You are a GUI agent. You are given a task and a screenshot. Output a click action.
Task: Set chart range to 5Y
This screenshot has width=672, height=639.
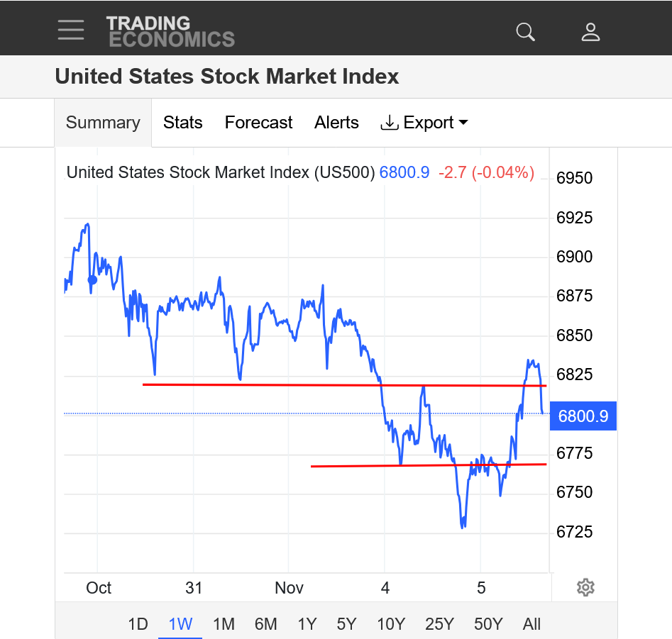(346, 624)
